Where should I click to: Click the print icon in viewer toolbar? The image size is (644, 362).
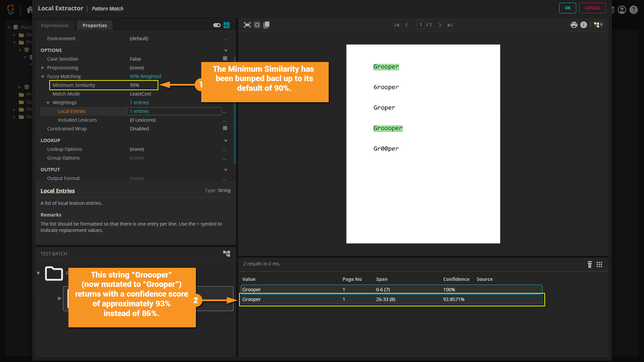click(574, 25)
